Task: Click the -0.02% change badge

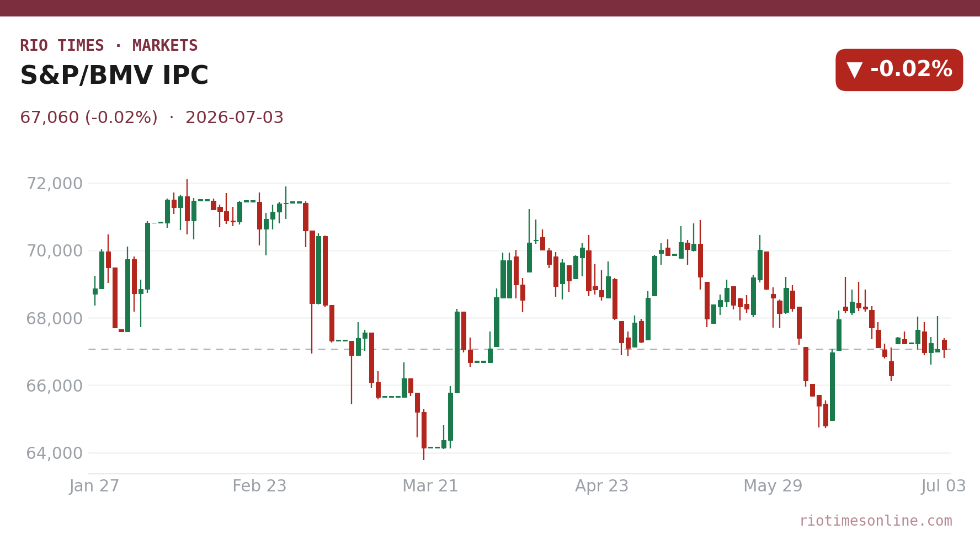Action: coord(899,70)
